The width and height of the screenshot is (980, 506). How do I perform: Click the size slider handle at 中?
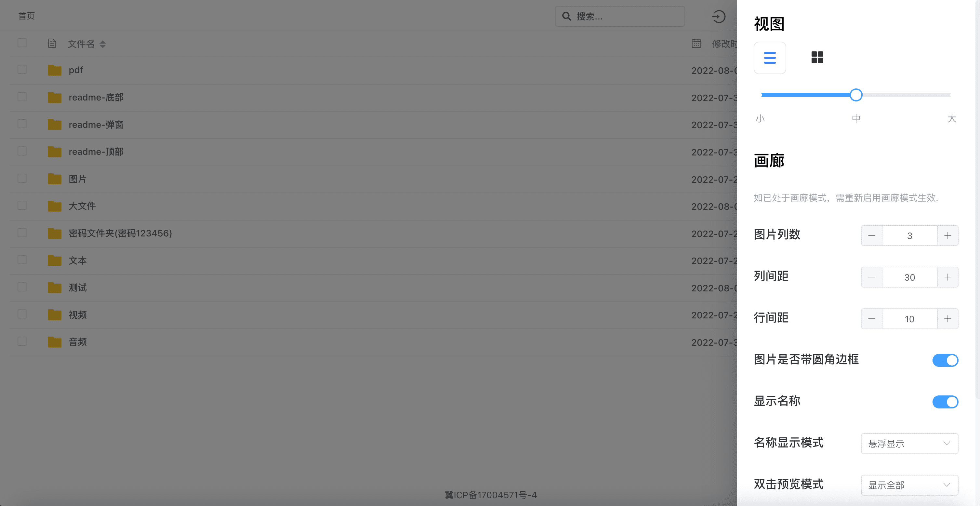(856, 95)
